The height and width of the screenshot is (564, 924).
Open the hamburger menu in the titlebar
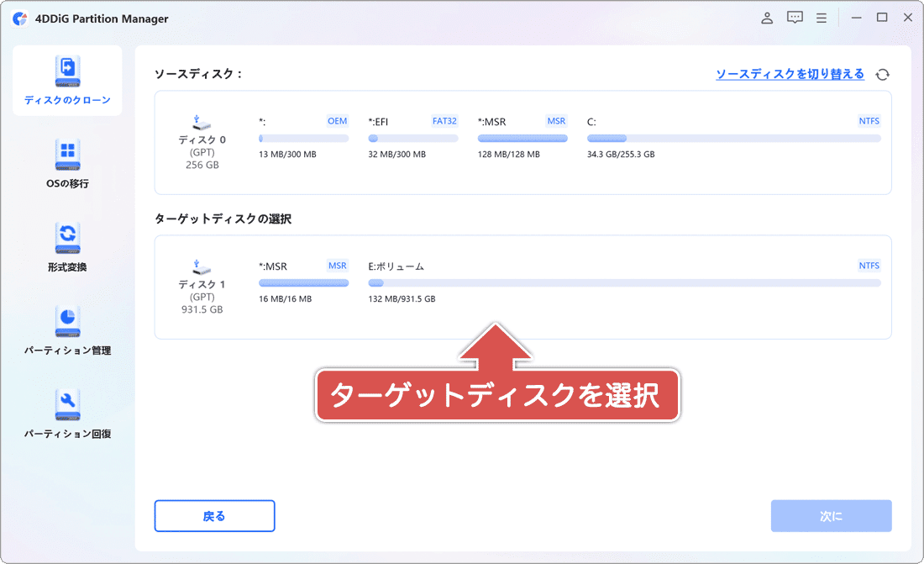point(821,17)
